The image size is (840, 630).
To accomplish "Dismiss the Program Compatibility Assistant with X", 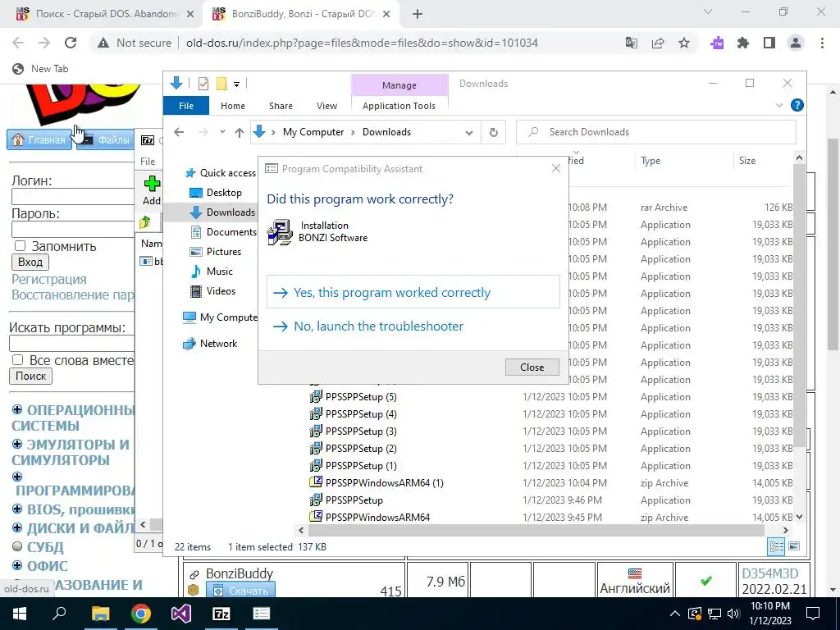I will tap(556, 168).
